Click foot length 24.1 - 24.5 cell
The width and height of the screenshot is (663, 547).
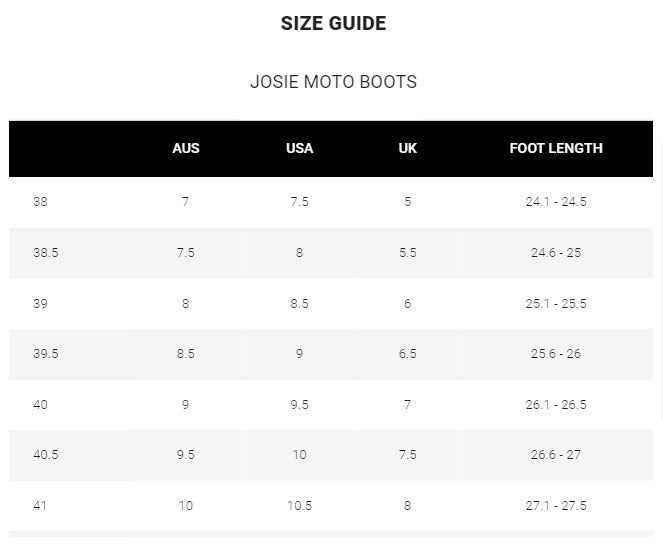click(556, 202)
